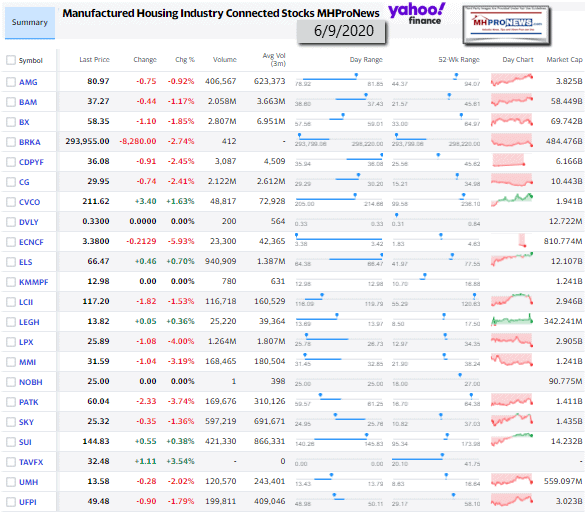Sort by Last Price column header
587x518 pixels.
94,60
